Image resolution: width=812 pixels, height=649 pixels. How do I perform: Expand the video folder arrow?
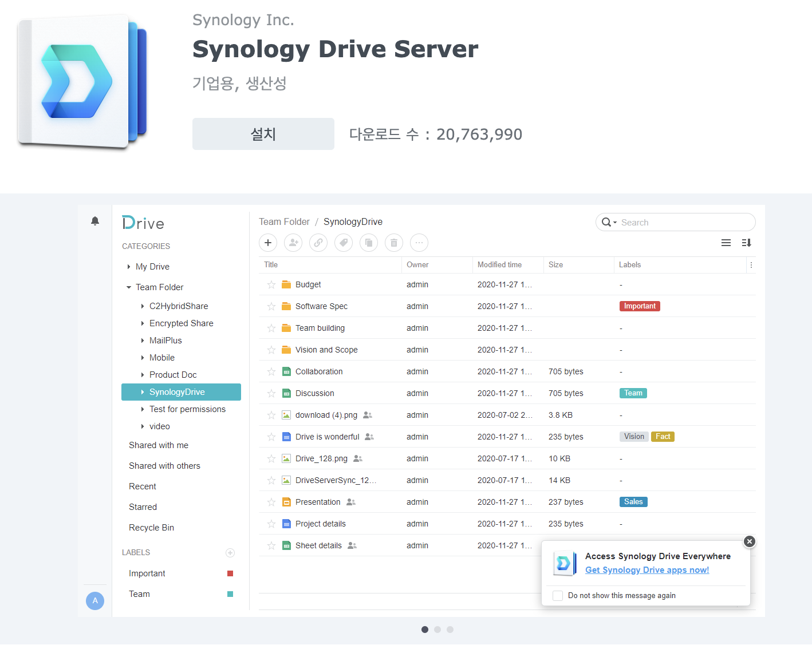click(x=143, y=426)
